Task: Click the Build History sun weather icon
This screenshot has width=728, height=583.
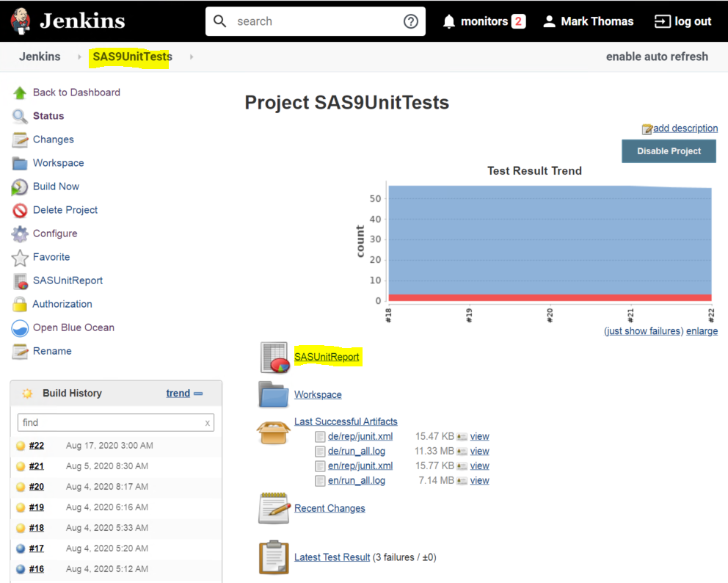Action: click(x=27, y=394)
